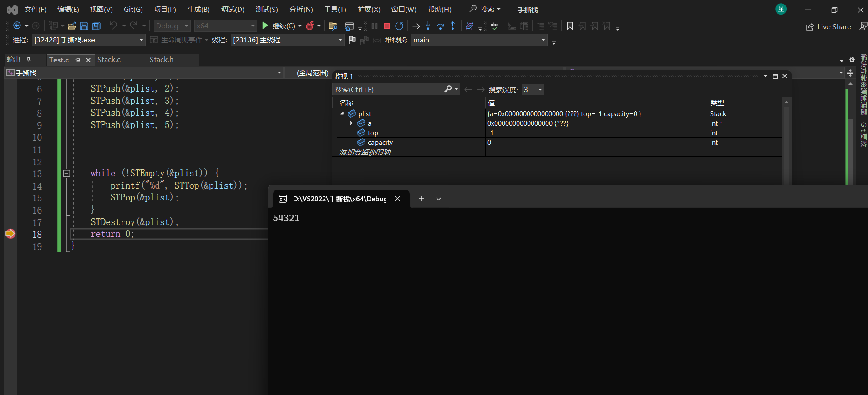This screenshot has width=868, height=395.
Task: Pin the Test.c tab
Action: click(x=77, y=60)
